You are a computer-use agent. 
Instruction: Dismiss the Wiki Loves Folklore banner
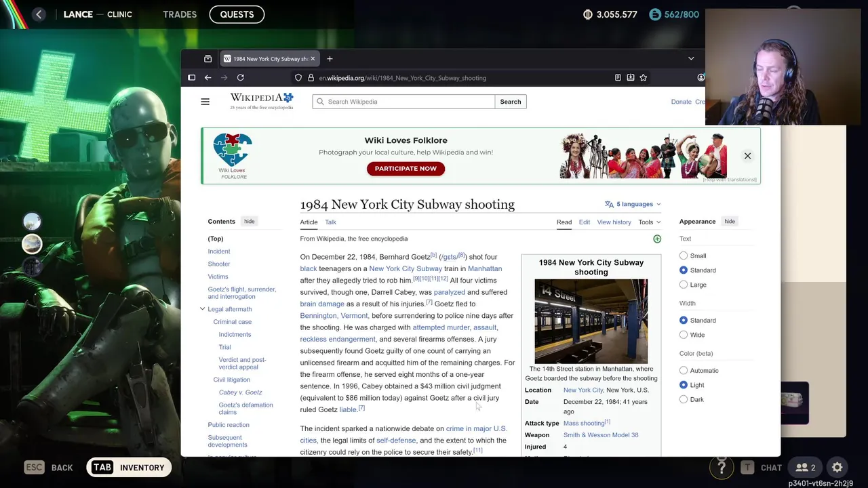click(747, 156)
